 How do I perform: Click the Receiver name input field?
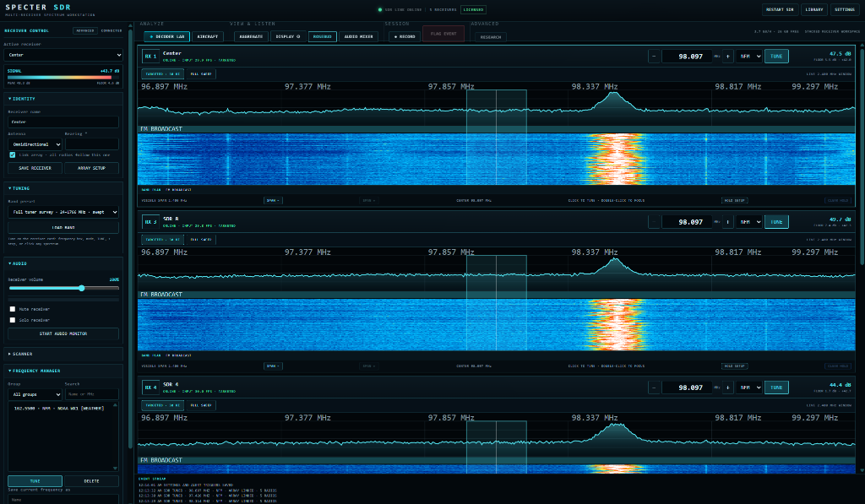63,122
